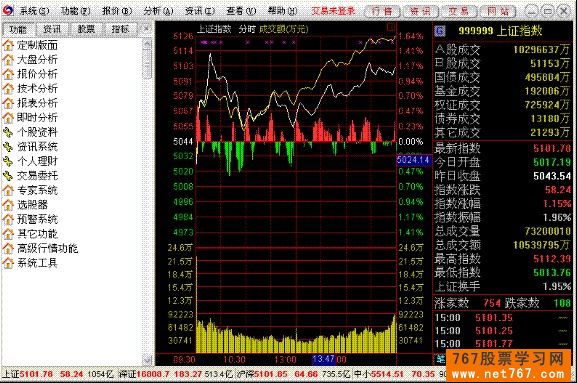Click the sidebar scrollbar down arrow

tap(147, 359)
